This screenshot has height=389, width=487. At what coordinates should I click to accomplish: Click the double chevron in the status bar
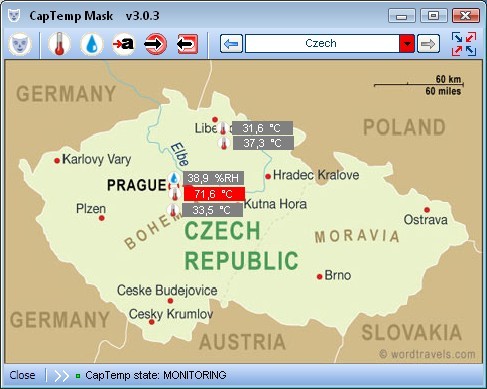tap(61, 376)
